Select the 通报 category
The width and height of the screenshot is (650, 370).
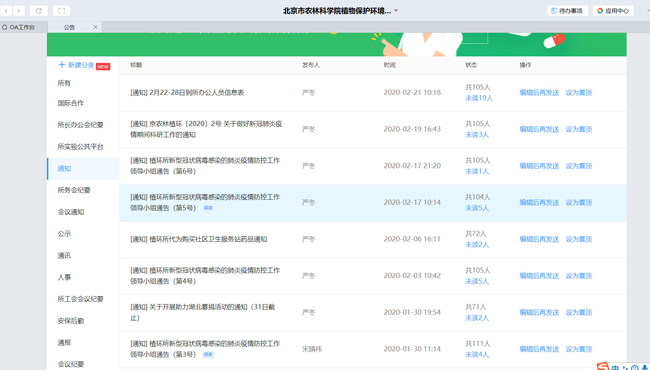(64, 343)
